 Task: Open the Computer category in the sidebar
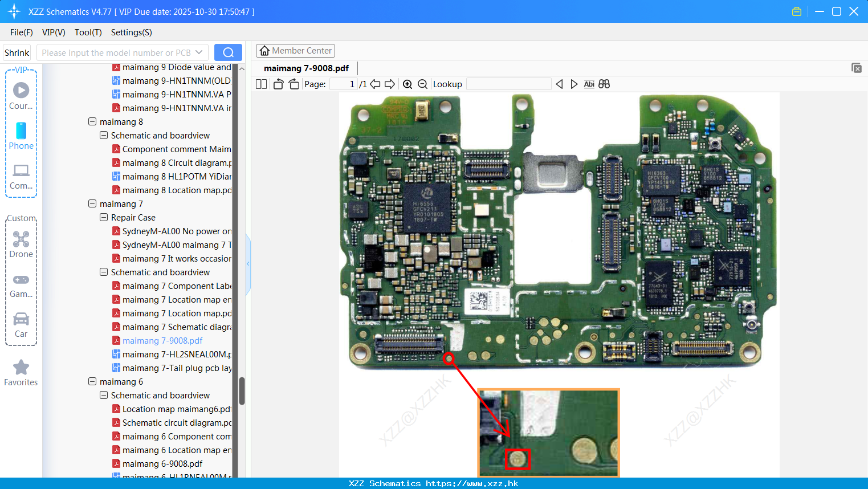(21, 176)
